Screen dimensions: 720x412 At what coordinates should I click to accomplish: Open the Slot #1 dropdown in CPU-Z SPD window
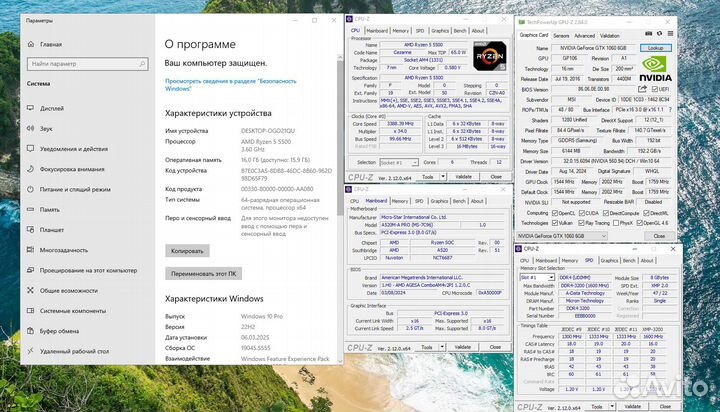tap(537, 277)
